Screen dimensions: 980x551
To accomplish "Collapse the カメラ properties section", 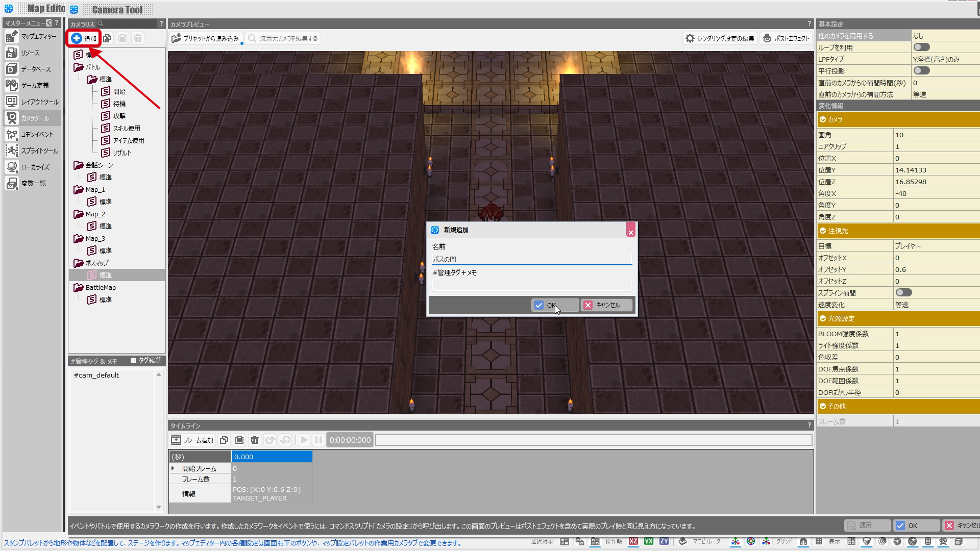I will [823, 119].
